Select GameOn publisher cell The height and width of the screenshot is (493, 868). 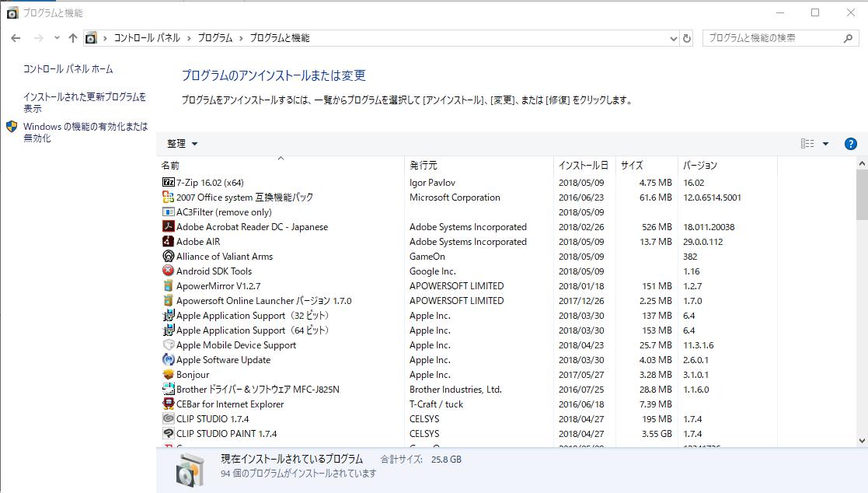tap(427, 257)
